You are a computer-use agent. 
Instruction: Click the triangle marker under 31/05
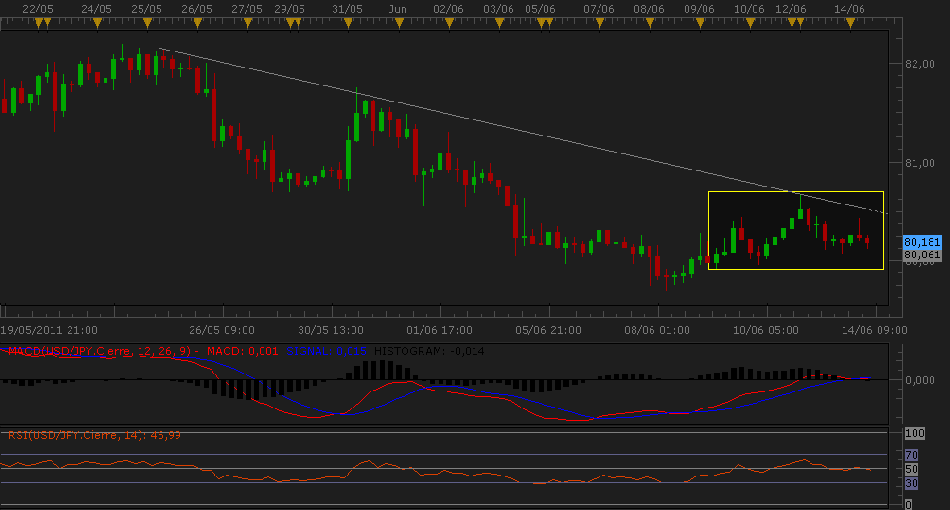tap(348, 23)
